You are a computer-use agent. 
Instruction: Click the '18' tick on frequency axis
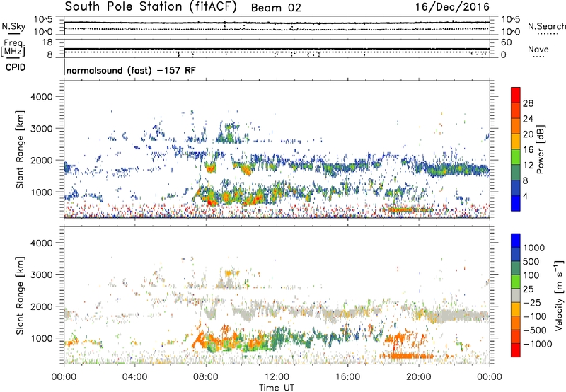point(47,42)
